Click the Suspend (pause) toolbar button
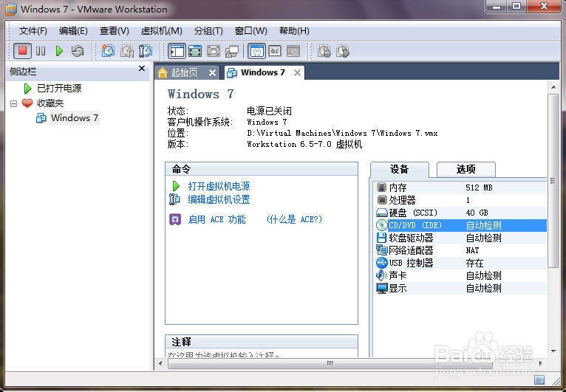The image size is (566, 392). pos(41,51)
